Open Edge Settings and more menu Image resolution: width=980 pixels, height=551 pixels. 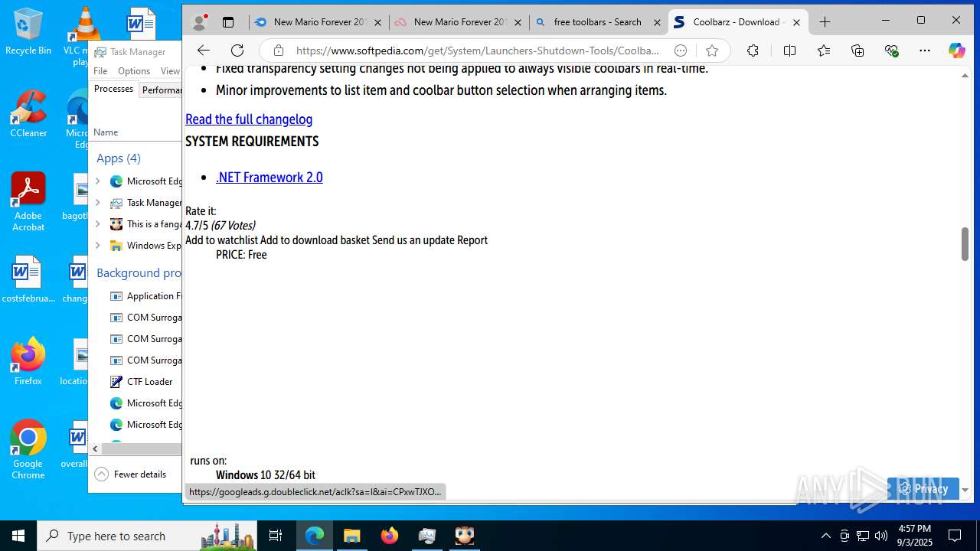click(925, 51)
